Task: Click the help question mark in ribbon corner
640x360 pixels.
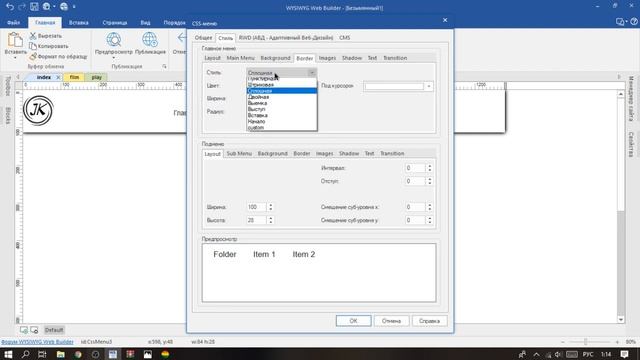Action: pyautogui.click(x=634, y=22)
